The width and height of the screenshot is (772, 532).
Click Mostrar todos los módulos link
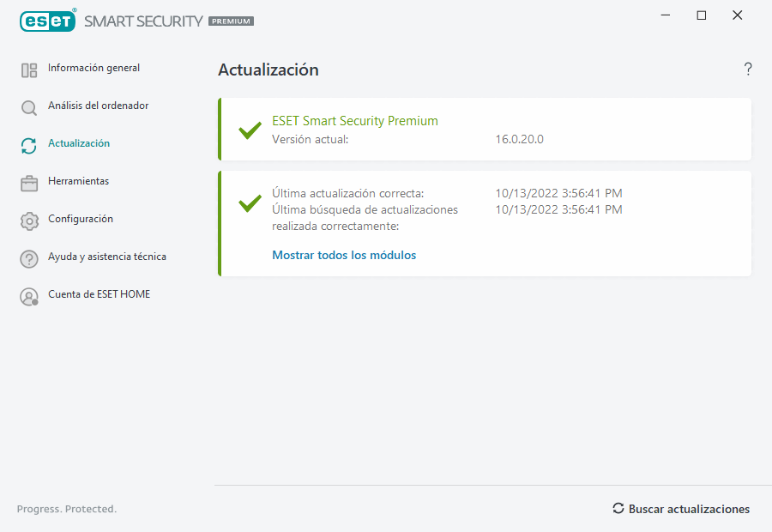(x=344, y=255)
